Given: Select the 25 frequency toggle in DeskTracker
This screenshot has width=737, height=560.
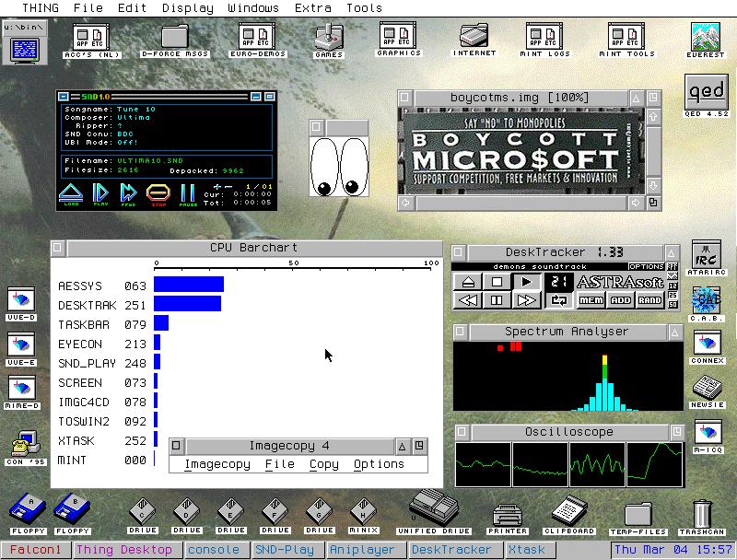Looking at the screenshot, I should coord(673,295).
